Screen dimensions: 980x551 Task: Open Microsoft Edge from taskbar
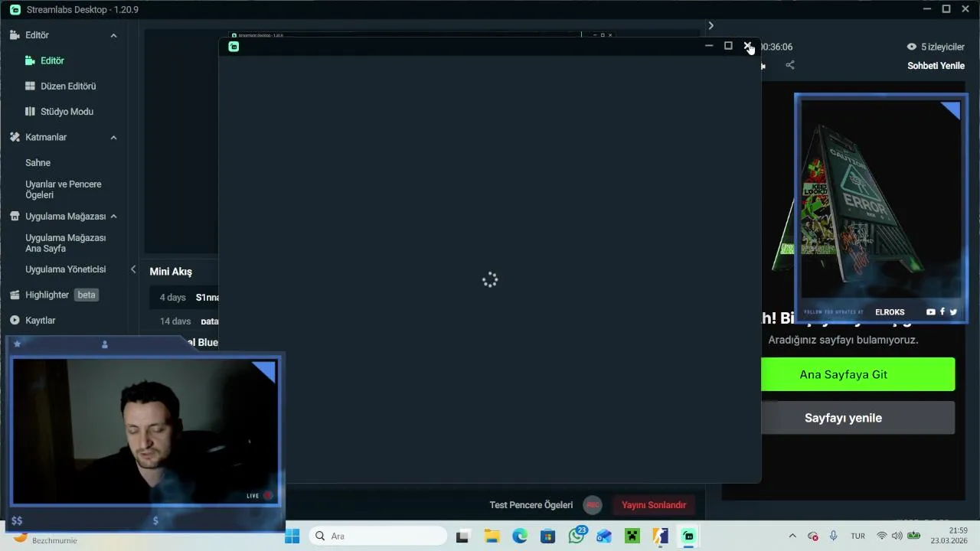(520, 536)
